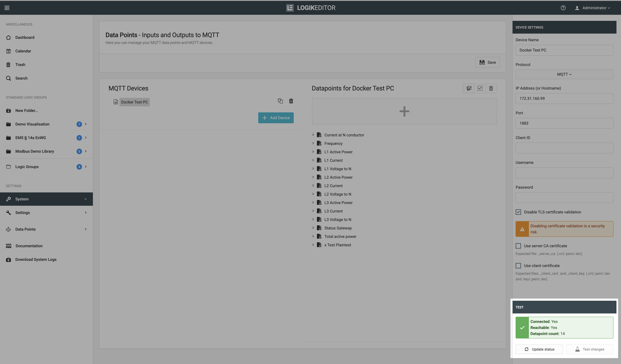Click the Password input field
This screenshot has height=364, width=621.
(564, 198)
